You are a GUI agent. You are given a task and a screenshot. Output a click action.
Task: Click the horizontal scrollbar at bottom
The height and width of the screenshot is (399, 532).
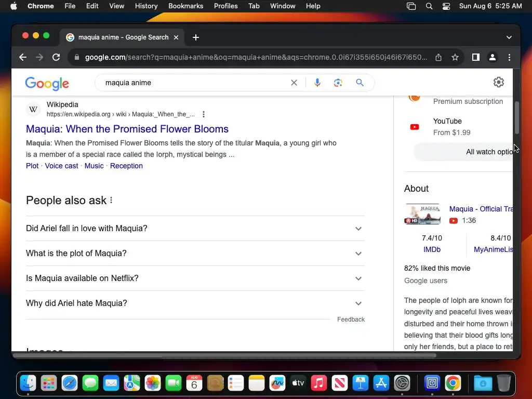(224, 355)
